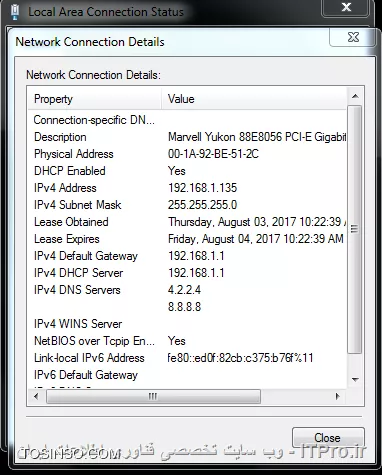Select the IPv4 Default Gateway property
382x475 pixels.
point(86,256)
